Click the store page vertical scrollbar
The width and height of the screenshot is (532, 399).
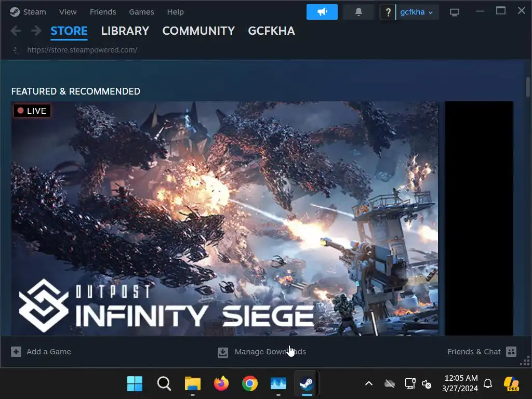click(x=528, y=87)
